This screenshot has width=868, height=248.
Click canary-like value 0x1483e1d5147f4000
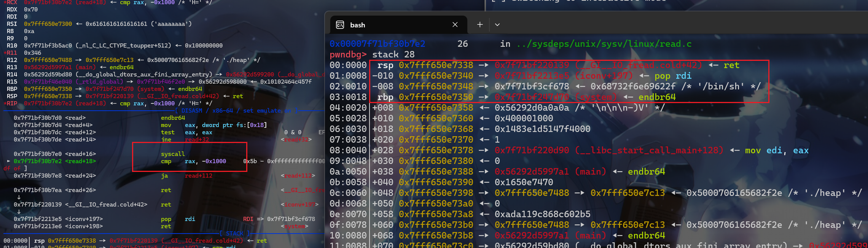(x=542, y=129)
